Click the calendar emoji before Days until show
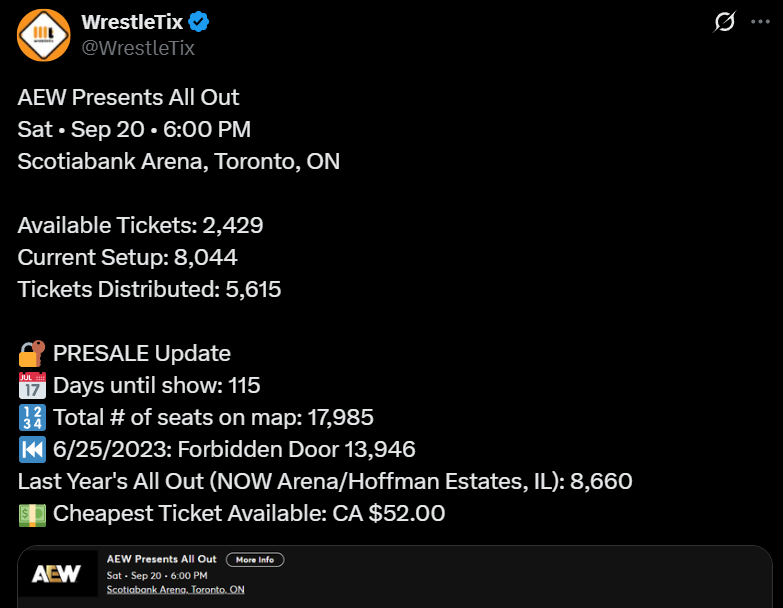 pyautogui.click(x=31, y=385)
